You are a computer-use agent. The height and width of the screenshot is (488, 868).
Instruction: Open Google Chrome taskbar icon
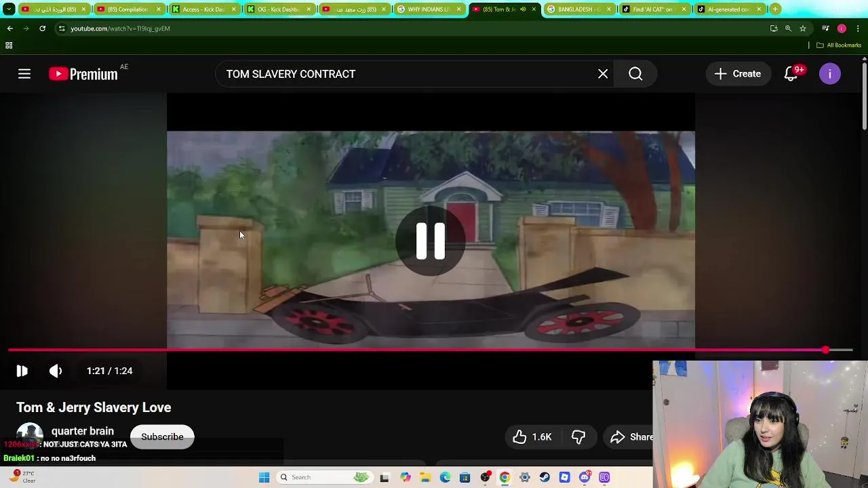tap(505, 477)
